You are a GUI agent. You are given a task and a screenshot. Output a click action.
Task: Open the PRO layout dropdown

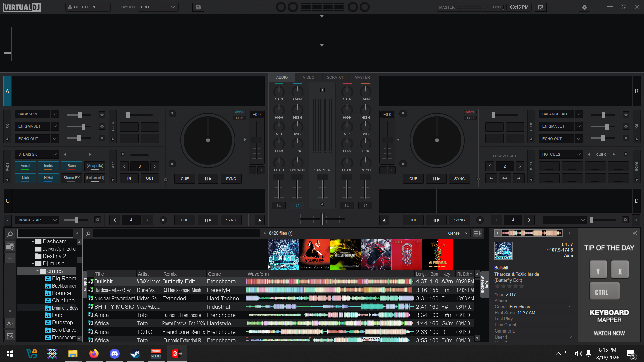158,7
